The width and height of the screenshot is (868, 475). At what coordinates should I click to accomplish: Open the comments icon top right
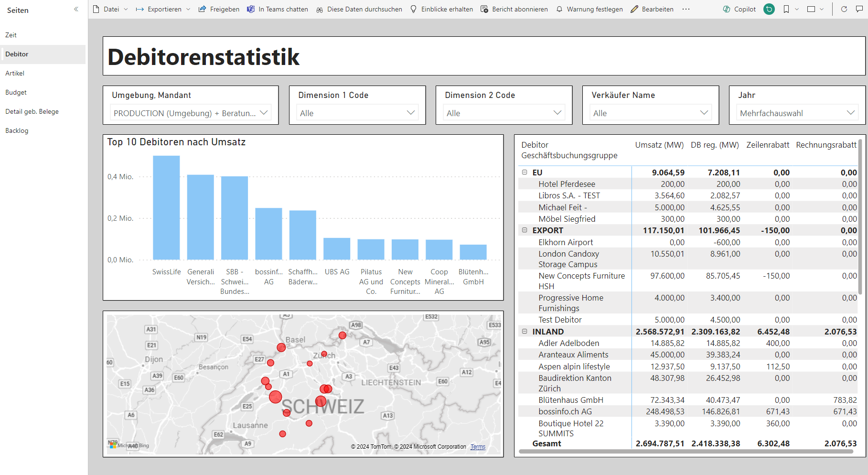pos(860,9)
